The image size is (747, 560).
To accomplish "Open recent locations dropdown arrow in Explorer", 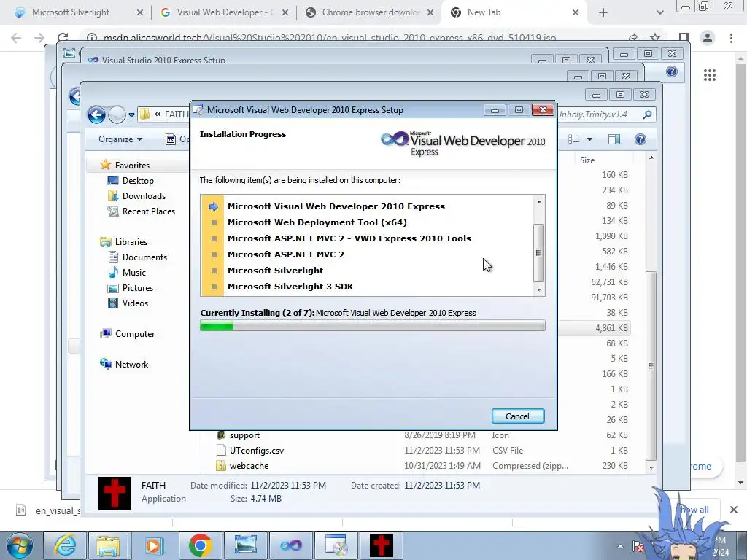I will coord(131,114).
